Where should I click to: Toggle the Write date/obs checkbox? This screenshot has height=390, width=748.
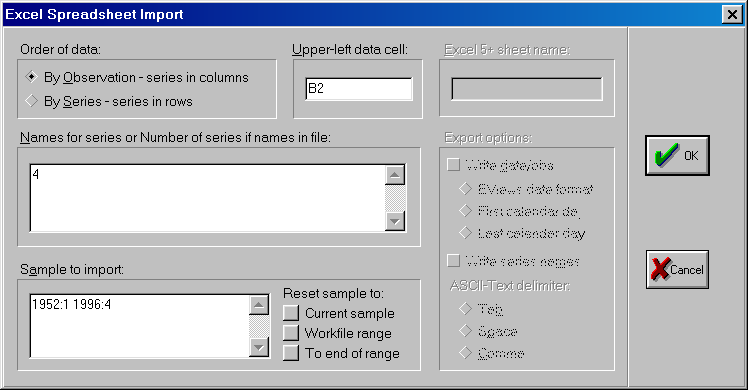pos(453,164)
